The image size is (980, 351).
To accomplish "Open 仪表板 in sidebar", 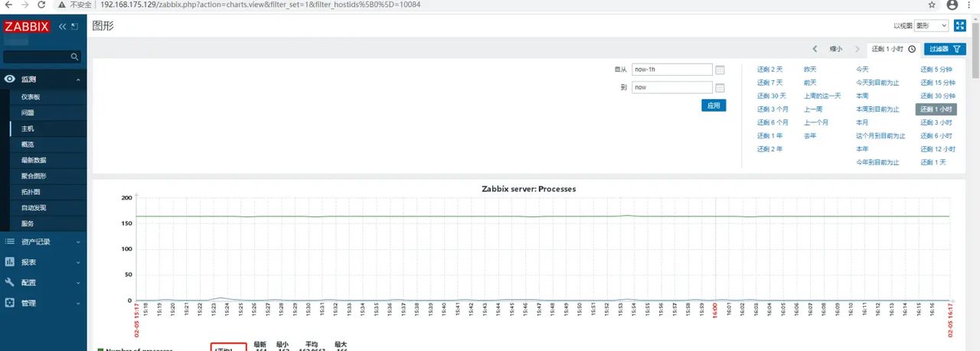I will click(31, 97).
